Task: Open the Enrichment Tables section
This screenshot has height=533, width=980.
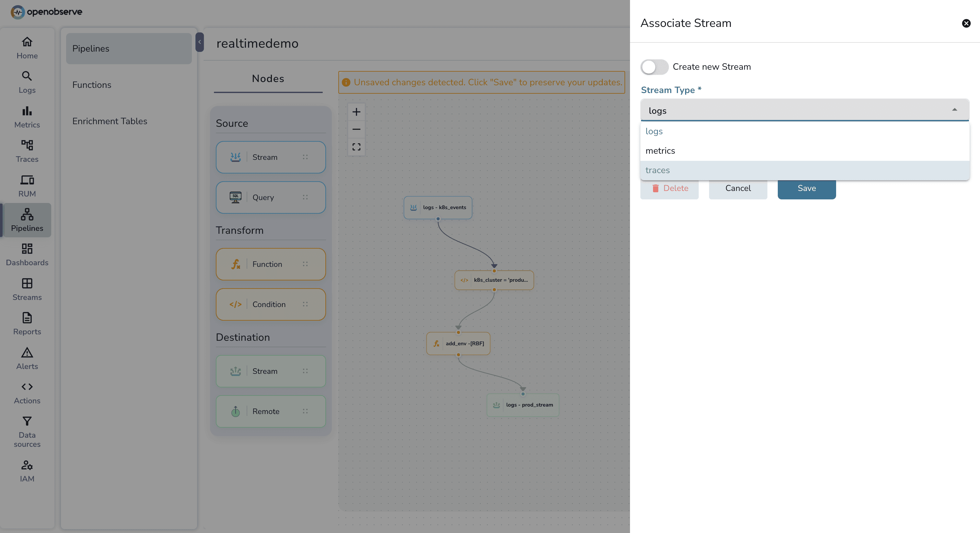Action: [110, 121]
